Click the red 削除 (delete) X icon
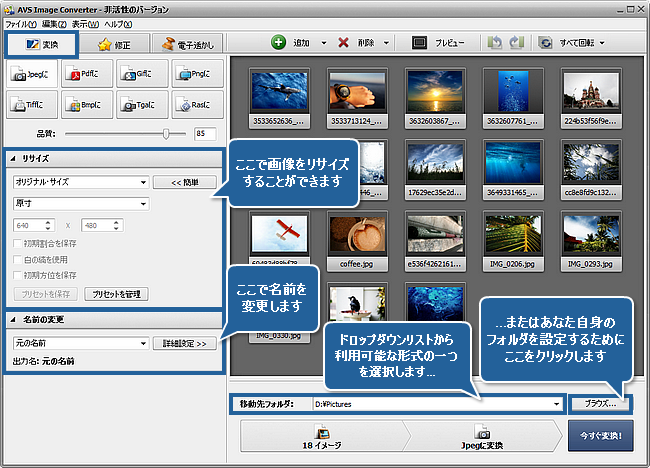Viewport: 650px width, 468px height. pos(344,44)
